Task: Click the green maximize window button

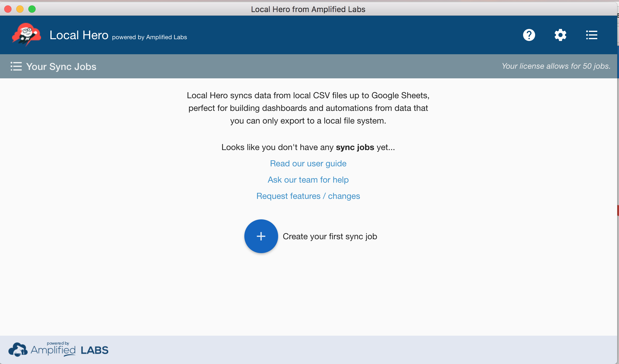Action: tap(32, 9)
